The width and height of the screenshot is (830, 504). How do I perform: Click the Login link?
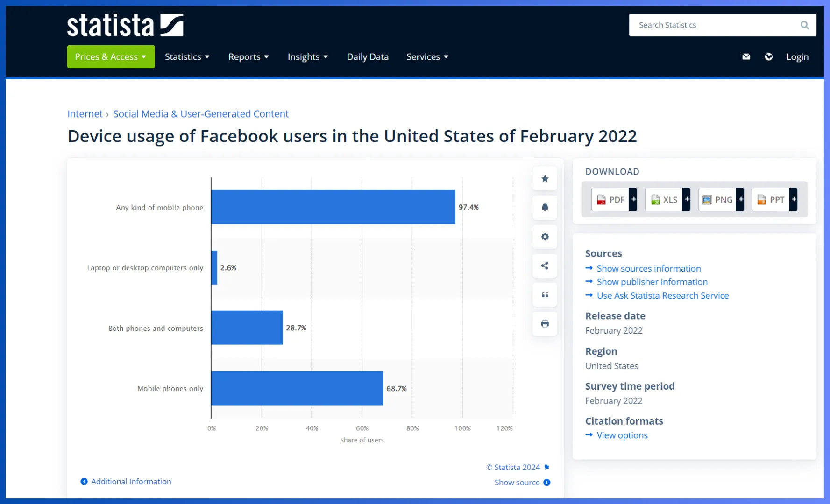click(x=797, y=57)
